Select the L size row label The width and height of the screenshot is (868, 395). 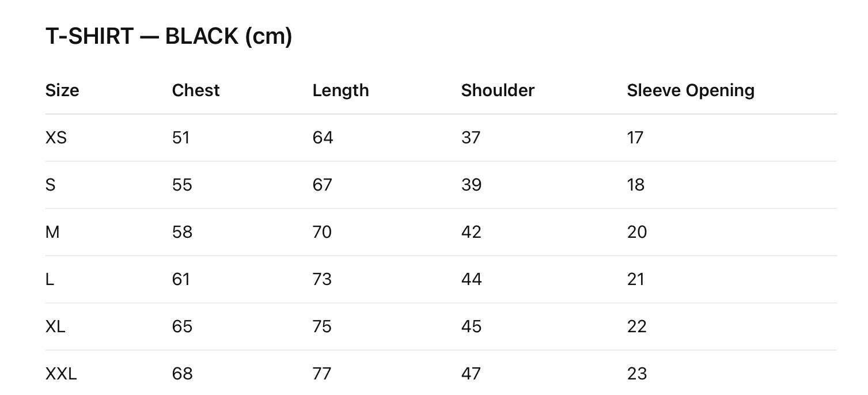(x=50, y=279)
